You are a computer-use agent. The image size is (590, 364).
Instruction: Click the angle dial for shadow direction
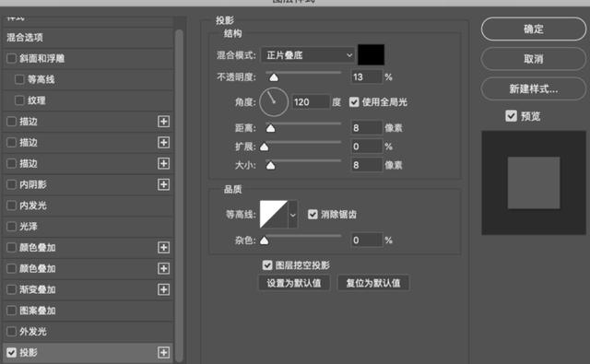[274, 102]
